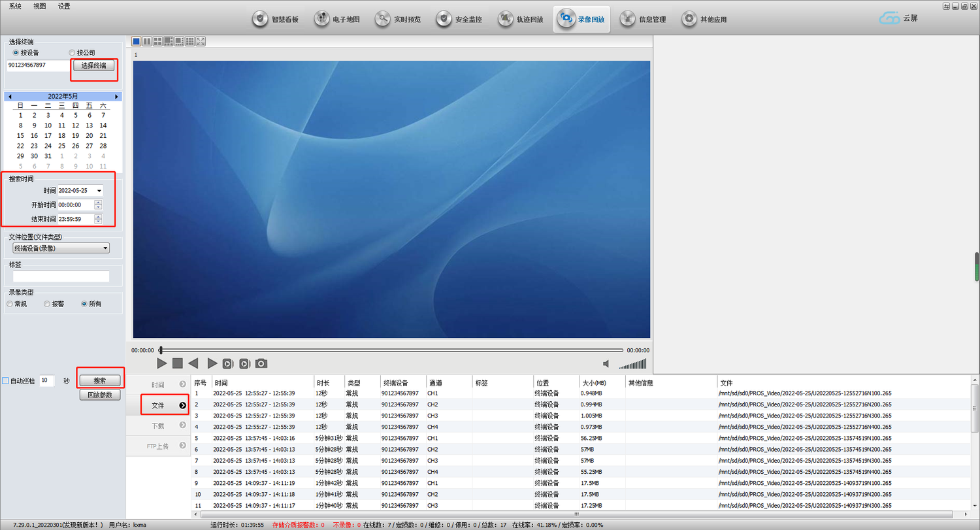
Task: Stop playback with the square button
Action: 178,363
